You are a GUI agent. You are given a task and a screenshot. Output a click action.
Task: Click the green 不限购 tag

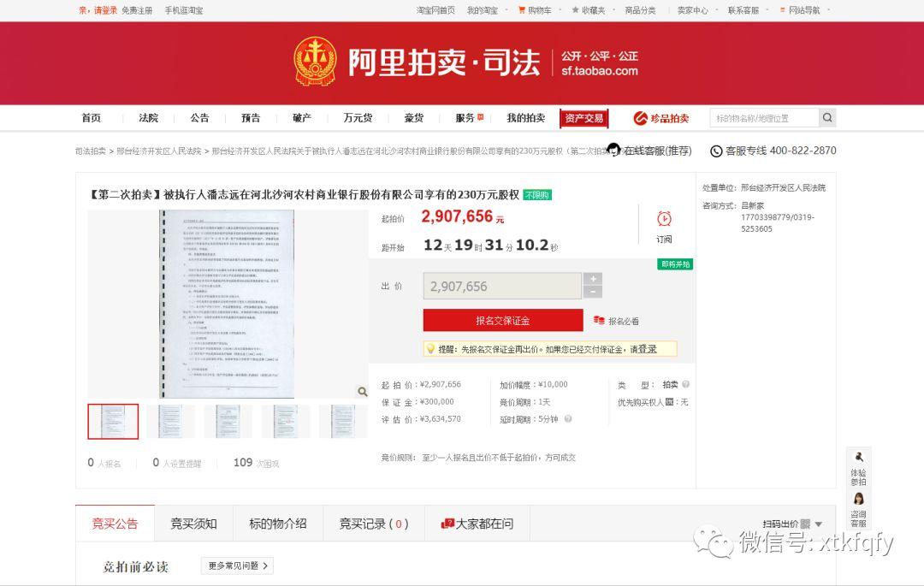point(537,195)
